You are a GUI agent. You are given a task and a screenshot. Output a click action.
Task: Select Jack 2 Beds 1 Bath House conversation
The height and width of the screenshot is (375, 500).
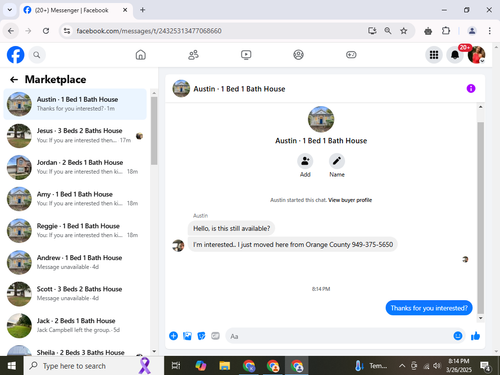[x=75, y=325]
